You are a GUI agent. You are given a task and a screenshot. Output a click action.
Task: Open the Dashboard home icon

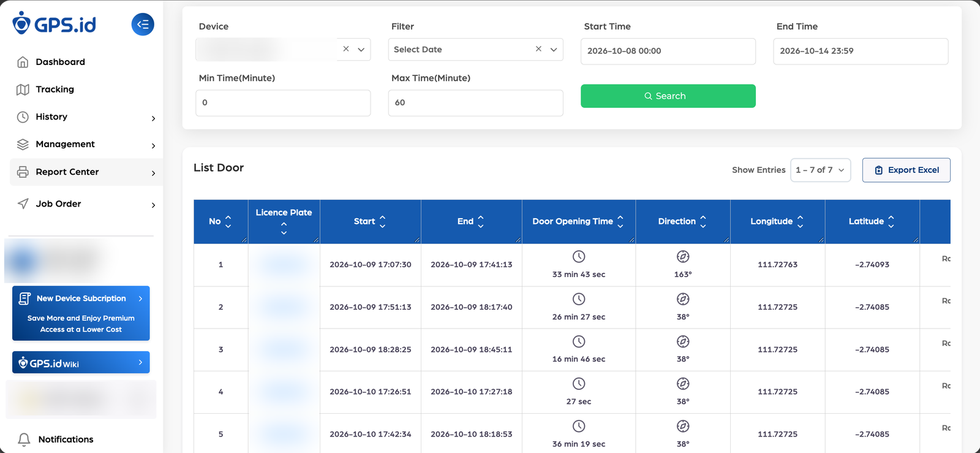click(x=23, y=62)
